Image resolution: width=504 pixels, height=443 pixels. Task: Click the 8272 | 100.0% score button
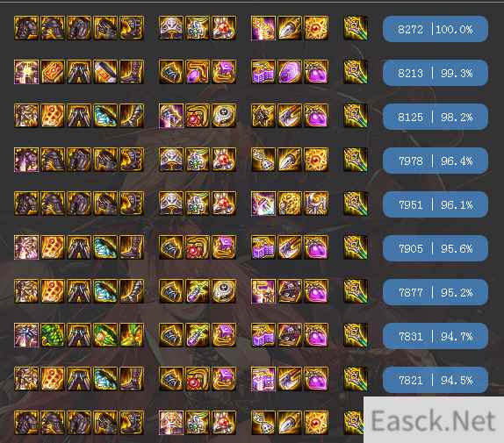[x=436, y=29]
